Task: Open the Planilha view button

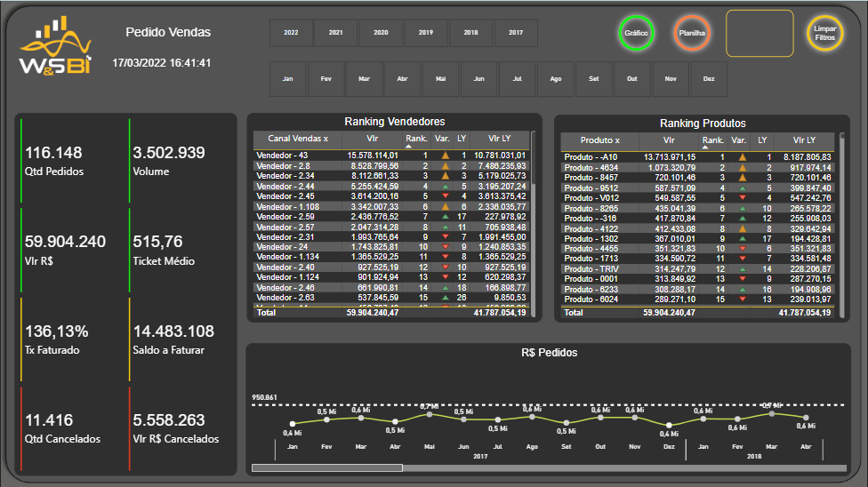Action: 692,33
